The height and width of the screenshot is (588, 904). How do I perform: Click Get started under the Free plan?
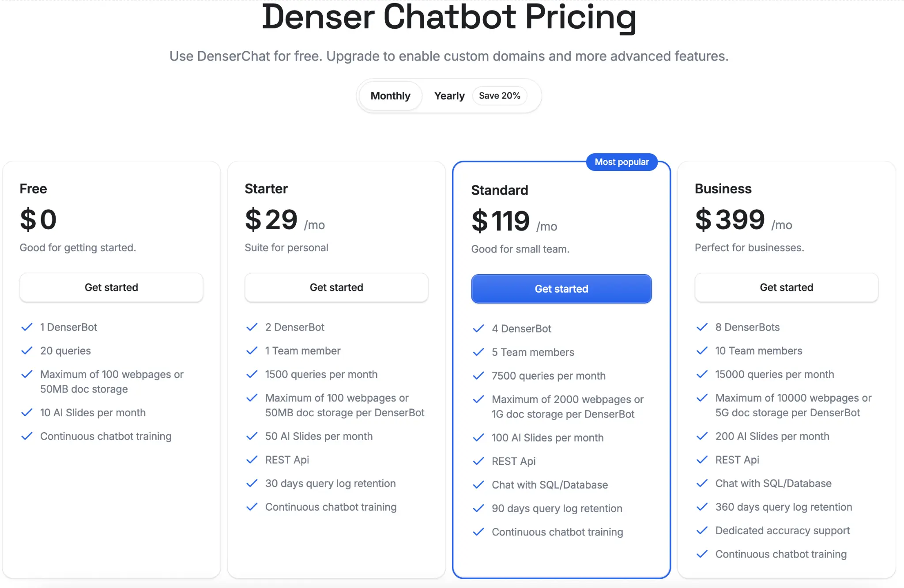(111, 287)
